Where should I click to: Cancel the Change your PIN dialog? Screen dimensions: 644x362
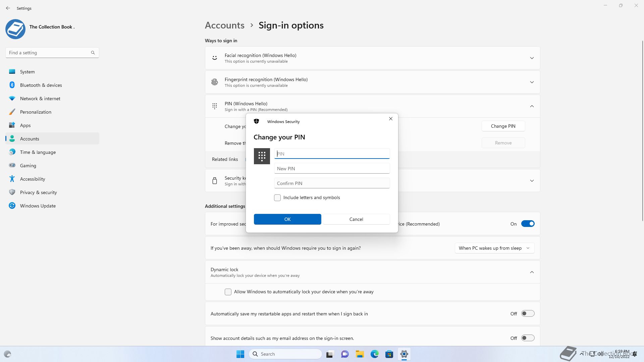(x=356, y=219)
